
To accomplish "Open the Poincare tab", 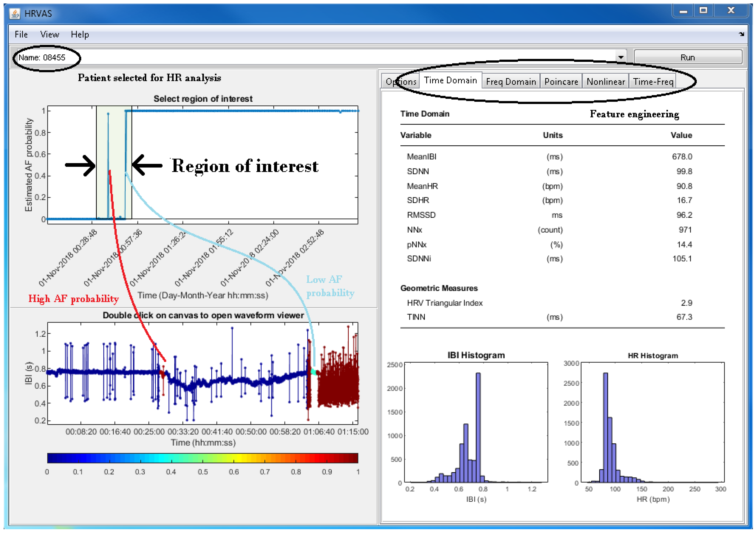I will point(561,82).
